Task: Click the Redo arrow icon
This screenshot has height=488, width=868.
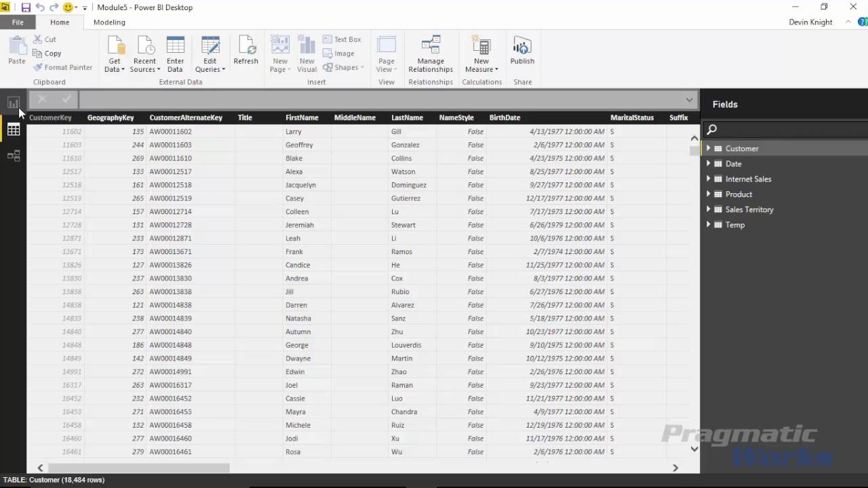Action: click(54, 7)
